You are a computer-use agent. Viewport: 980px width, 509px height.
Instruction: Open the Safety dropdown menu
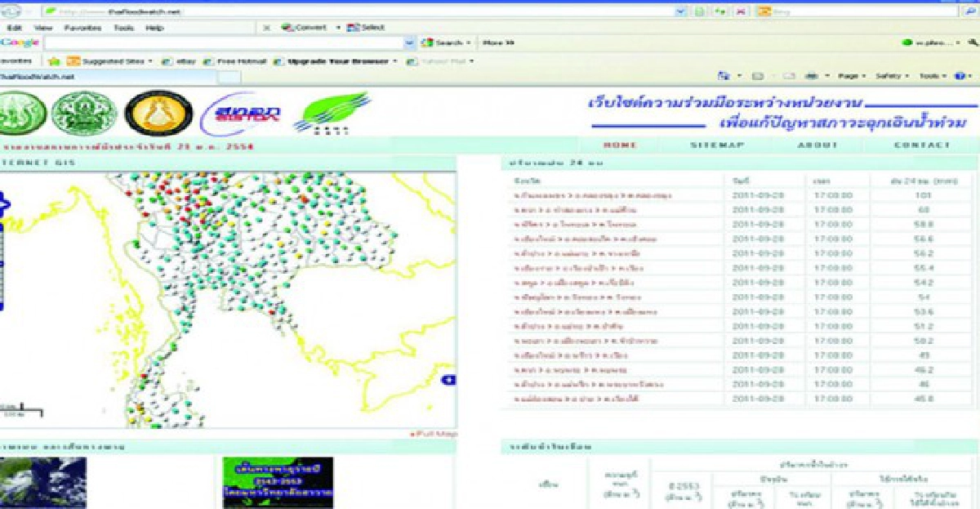[x=892, y=76]
